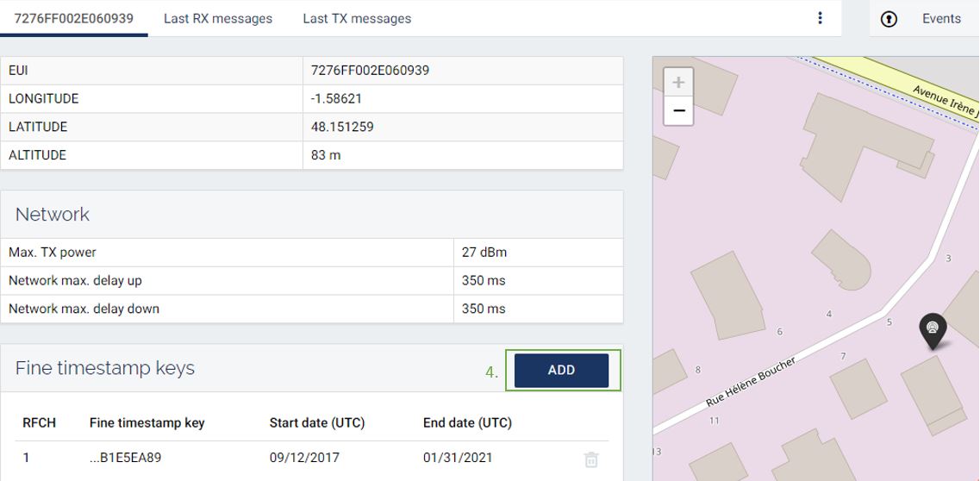
Task: Click the EUI value in the table
Action: [x=370, y=71]
